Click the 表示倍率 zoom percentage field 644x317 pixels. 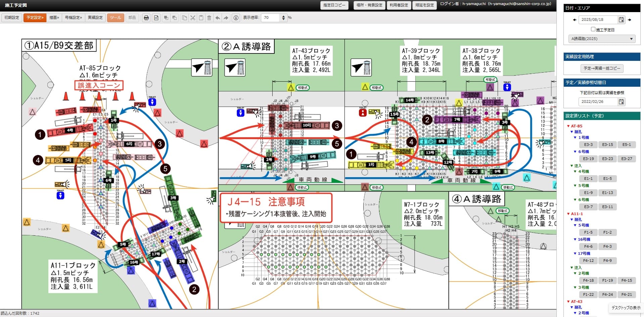tap(271, 17)
